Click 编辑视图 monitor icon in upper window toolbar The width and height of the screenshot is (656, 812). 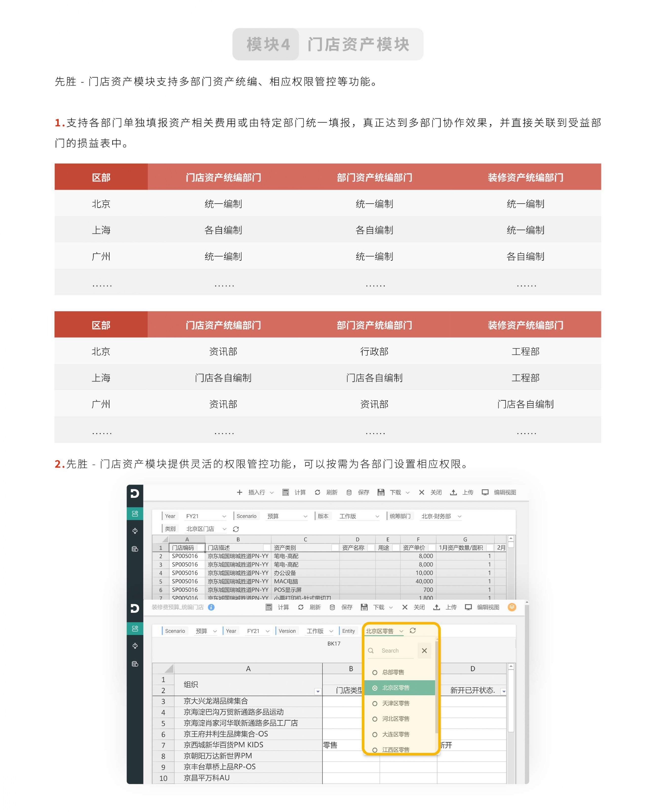[x=485, y=492]
